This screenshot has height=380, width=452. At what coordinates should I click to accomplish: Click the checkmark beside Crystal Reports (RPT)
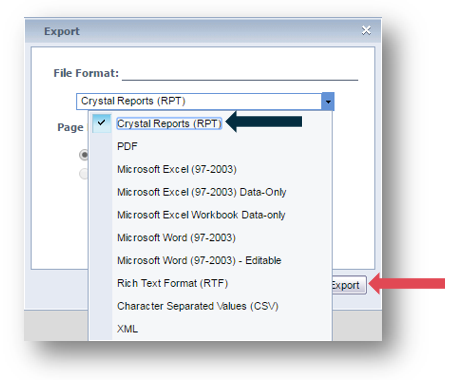(102, 123)
